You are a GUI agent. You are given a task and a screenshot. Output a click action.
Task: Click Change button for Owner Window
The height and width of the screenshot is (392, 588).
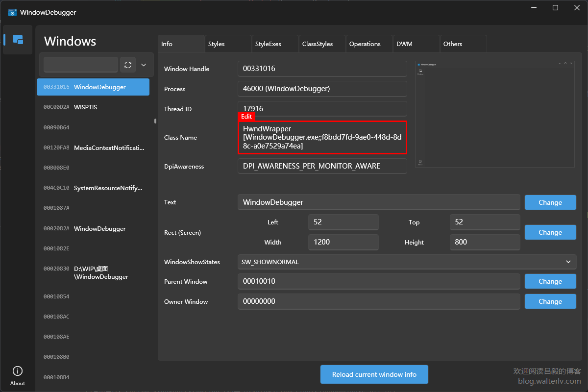tap(550, 301)
